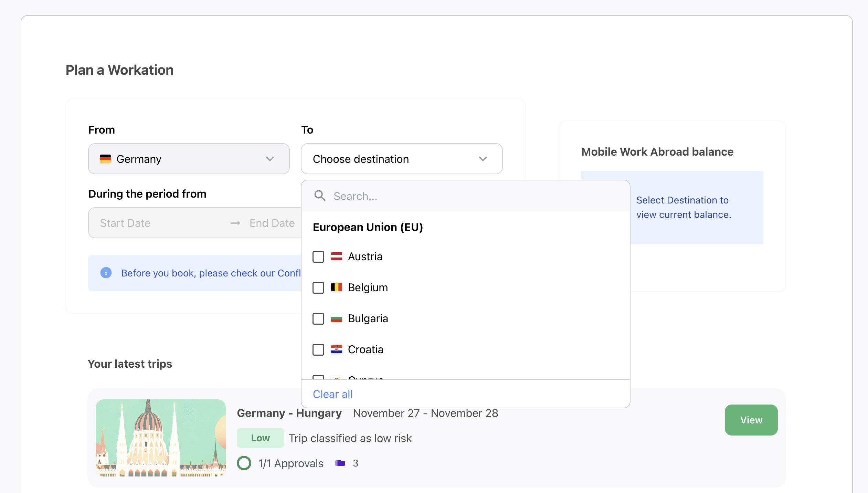Screen dimensions: 868x493
Task: Choose Bulgaria list entry
Action: pos(368,318)
